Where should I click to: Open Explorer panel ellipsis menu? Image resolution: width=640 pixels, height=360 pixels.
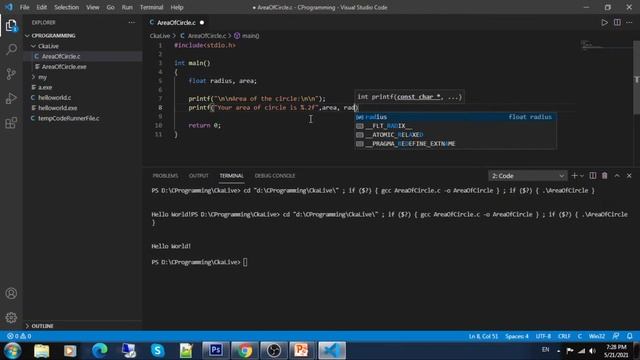coord(131,22)
